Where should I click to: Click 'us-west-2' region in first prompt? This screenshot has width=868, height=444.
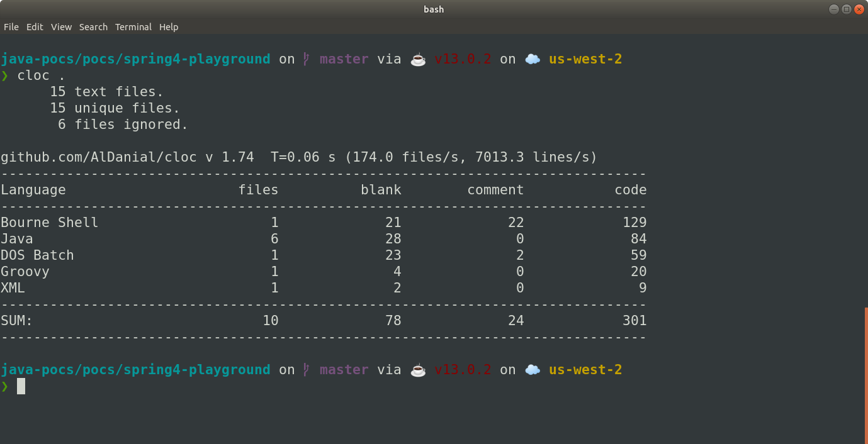point(585,59)
